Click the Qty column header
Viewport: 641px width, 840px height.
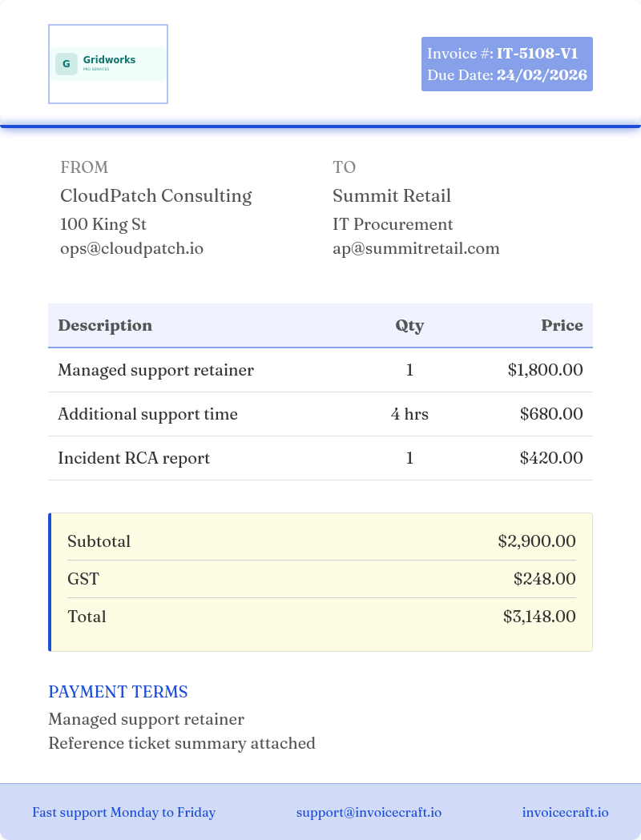409,325
